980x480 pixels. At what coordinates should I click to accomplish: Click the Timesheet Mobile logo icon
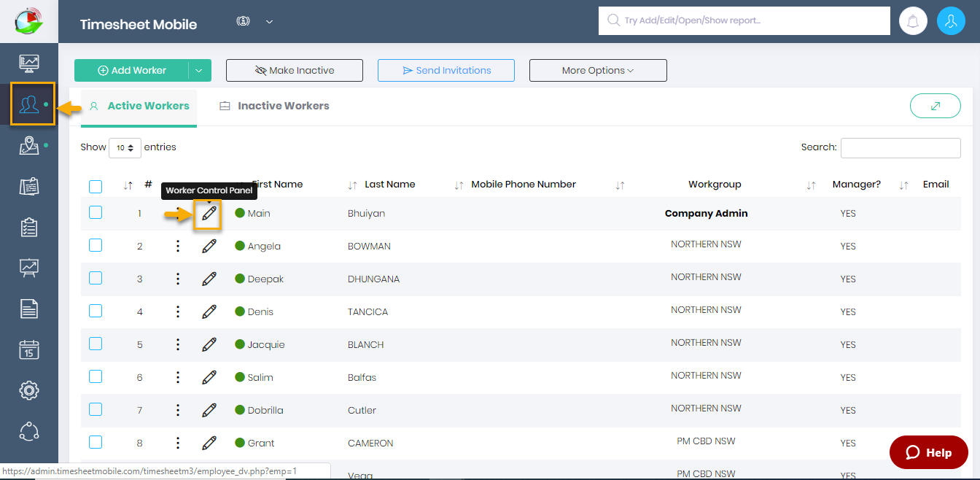(29, 20)
